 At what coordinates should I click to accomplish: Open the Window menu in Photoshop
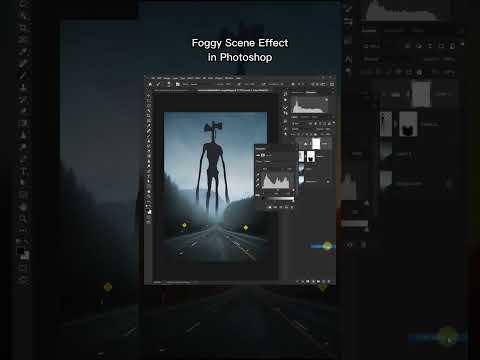tap(229, 78)
